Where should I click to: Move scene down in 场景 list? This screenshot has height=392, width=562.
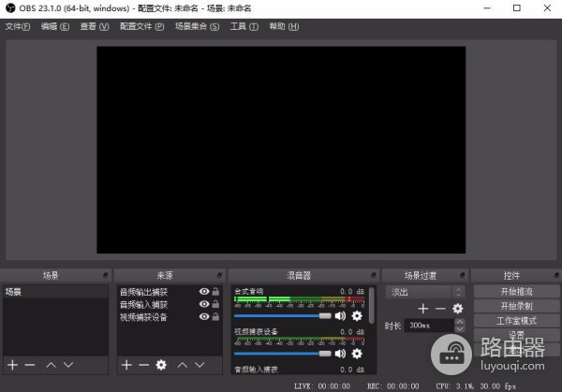[x=68, y=365]
